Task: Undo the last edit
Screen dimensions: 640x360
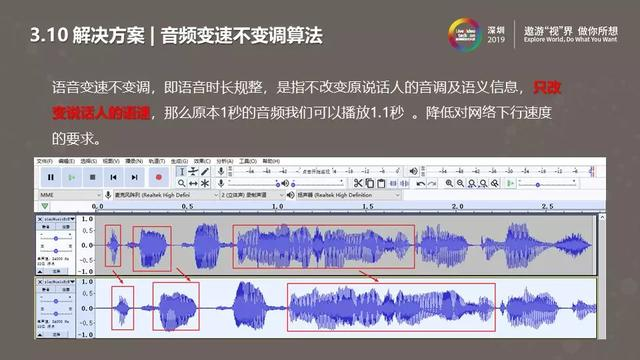Action: (420, 184)
